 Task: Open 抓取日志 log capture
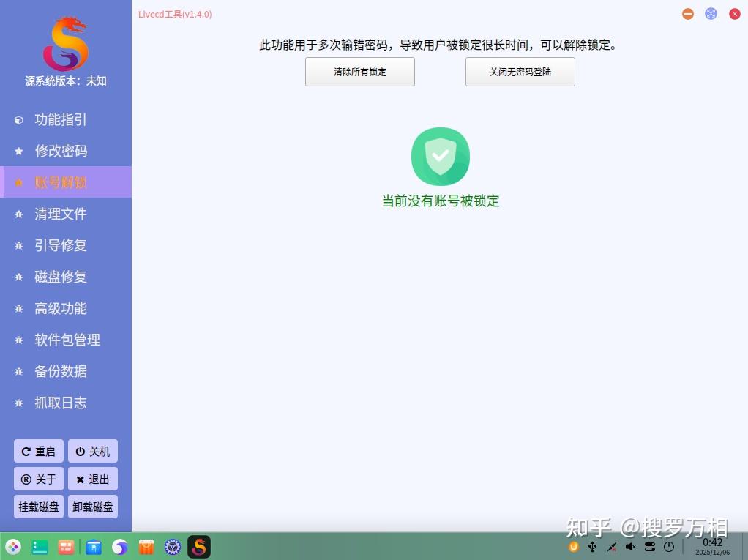(x=60, y=403)
